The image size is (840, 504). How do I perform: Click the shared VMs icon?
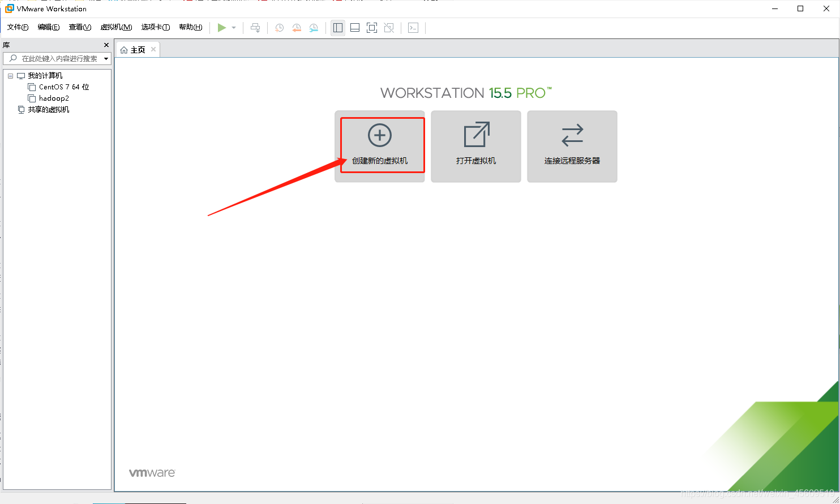coord(21,110)
